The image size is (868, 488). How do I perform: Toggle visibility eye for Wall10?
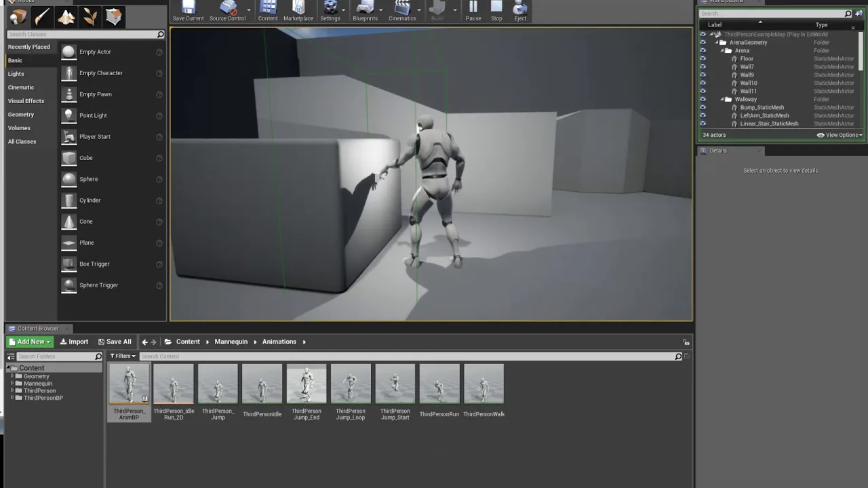tap(703, 83)
